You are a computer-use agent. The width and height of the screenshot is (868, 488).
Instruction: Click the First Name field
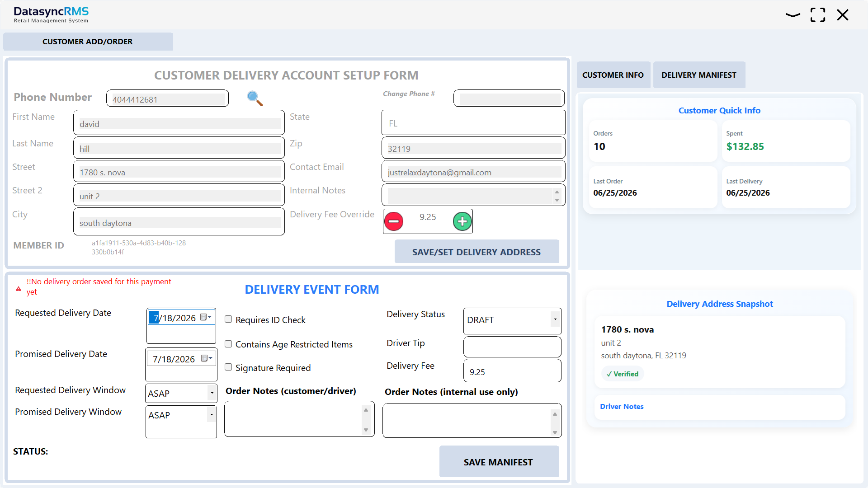(x=179, y=123)
